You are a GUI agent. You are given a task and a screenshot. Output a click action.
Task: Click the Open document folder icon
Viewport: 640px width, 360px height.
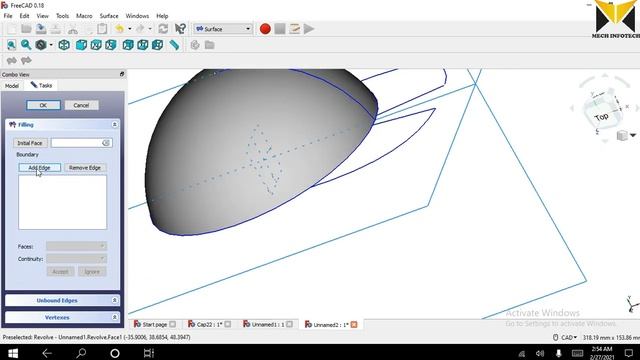pos(26,29)
